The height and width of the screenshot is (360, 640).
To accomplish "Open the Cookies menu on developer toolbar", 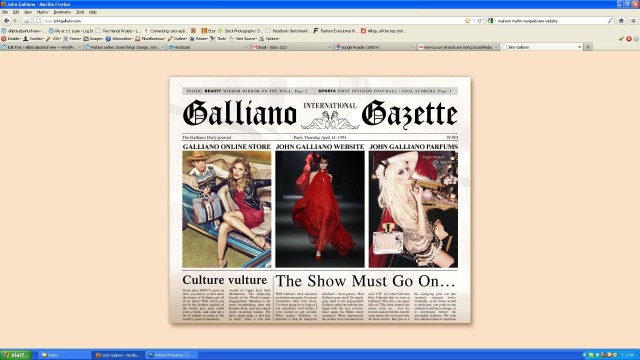I will click(x=33, y=39).
